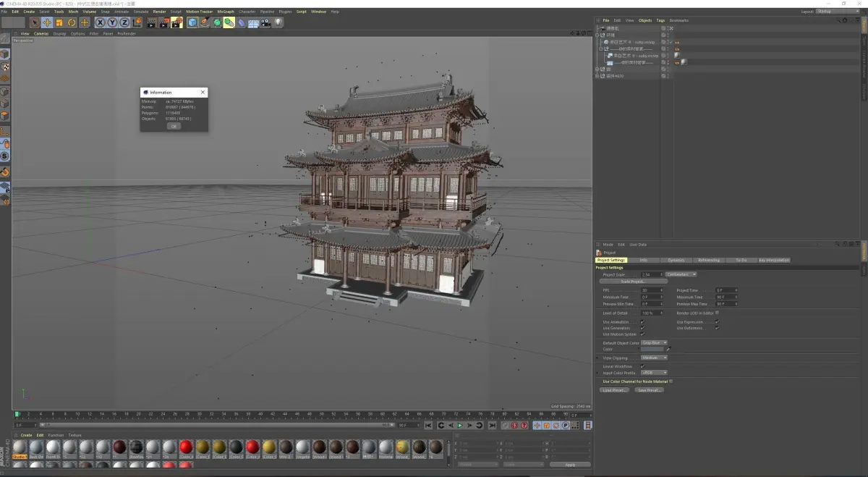Click the color eyedropper icon
This screenshot has width=868, height=477.
669,350
